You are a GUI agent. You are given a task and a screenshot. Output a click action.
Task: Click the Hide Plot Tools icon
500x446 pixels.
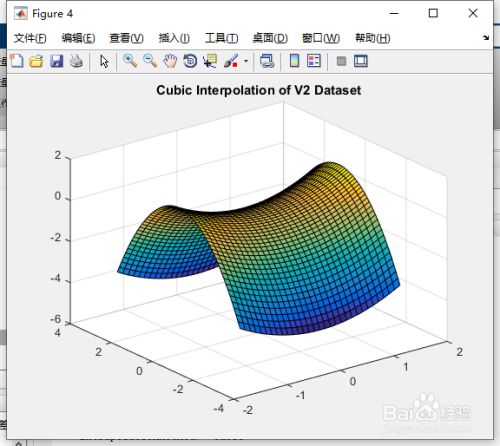coord(341,61)
